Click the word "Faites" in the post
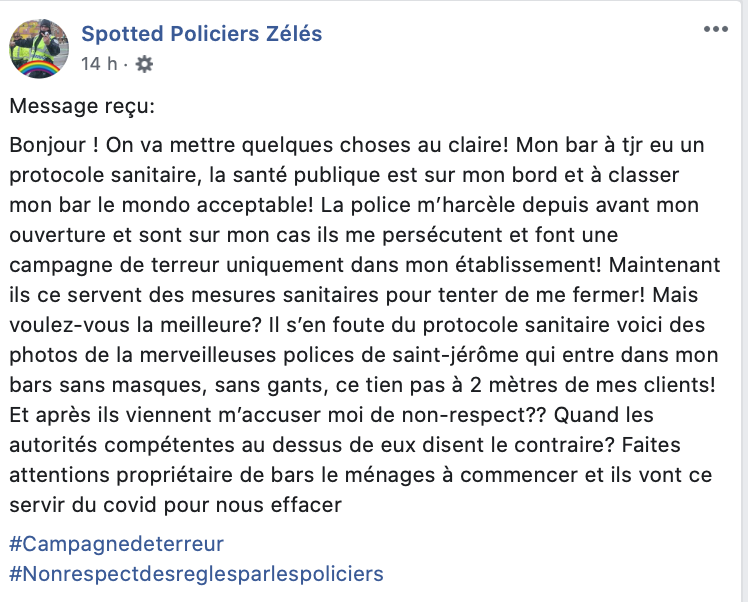The height and width of the screenshot is (602, 748). tap(651, 445)
